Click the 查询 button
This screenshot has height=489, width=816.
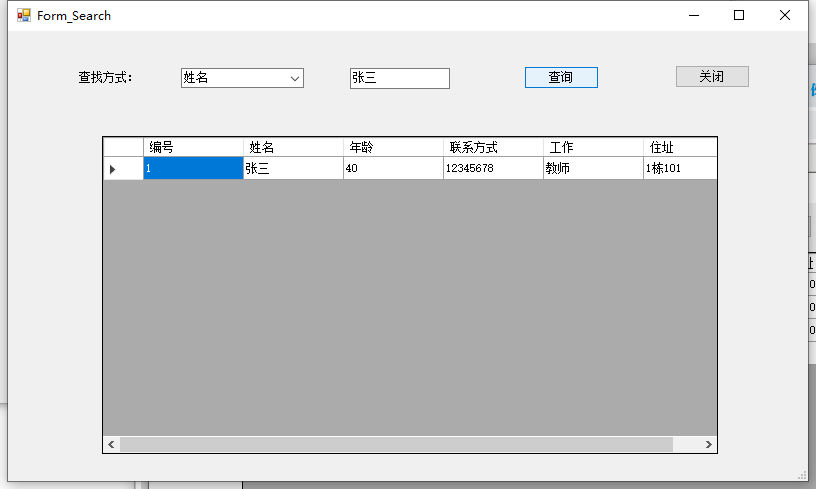(x=561, y=78)
